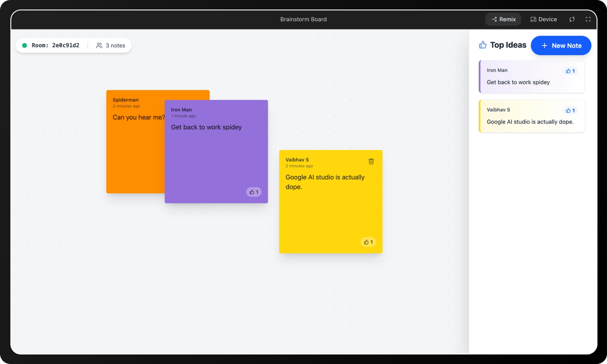607x364 pixels.
Task: Click the green room status dot
Action: 25,45
